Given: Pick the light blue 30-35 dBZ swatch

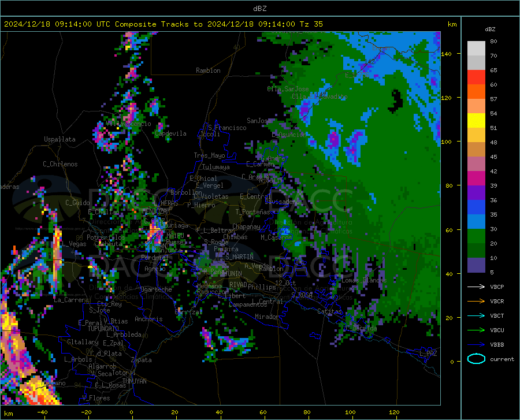Looking at the screenshot, I should click(x=476, y=222).
